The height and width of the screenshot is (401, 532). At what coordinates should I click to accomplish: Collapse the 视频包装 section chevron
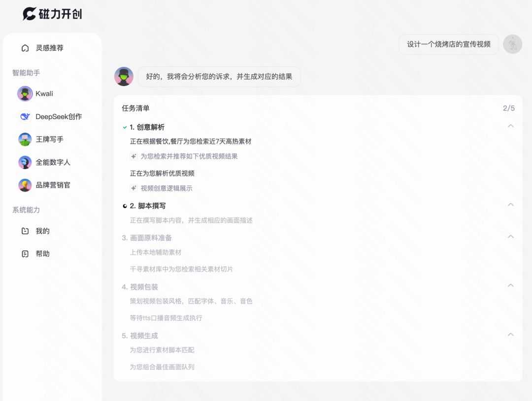pyautogui.click(x=511, y=285)
